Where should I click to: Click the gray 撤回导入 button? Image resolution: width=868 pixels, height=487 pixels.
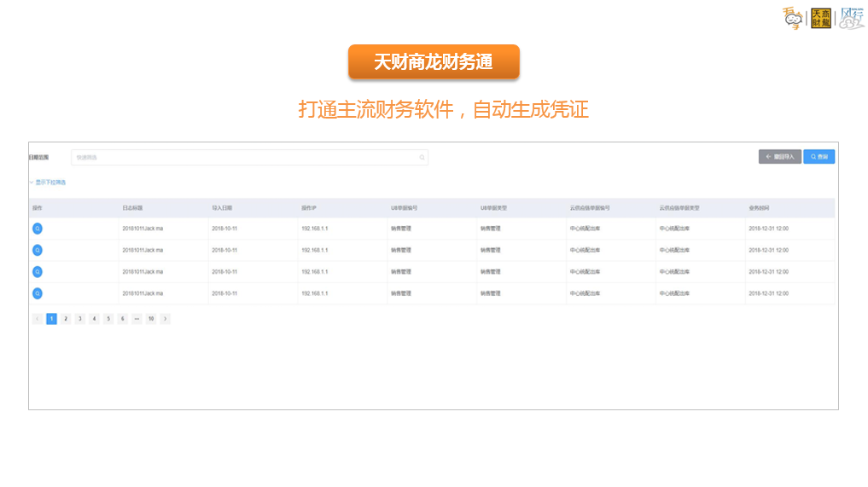click(779, 157)
